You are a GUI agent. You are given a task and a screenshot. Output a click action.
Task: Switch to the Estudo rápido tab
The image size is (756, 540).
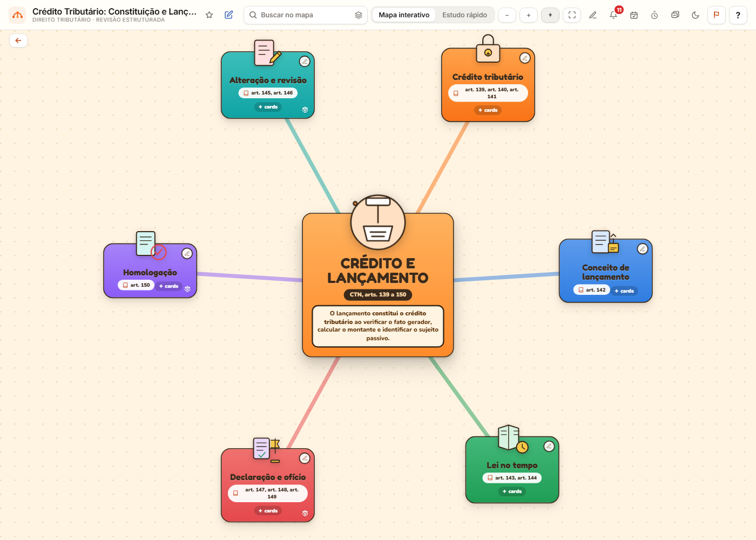pyautogui.click(x=464, y=15)
